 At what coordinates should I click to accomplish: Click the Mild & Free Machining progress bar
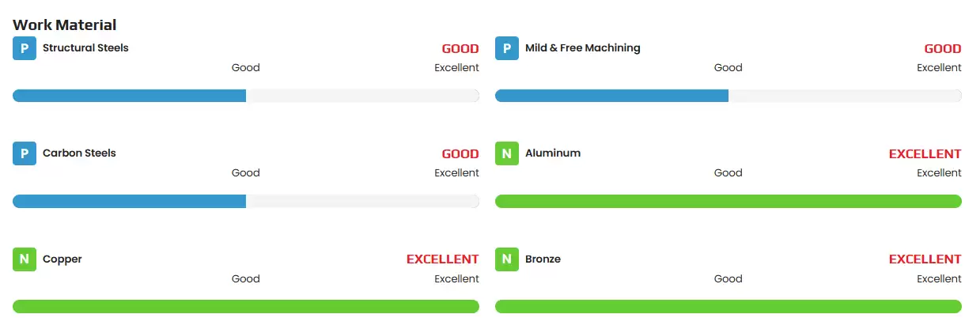pos(728,96)
